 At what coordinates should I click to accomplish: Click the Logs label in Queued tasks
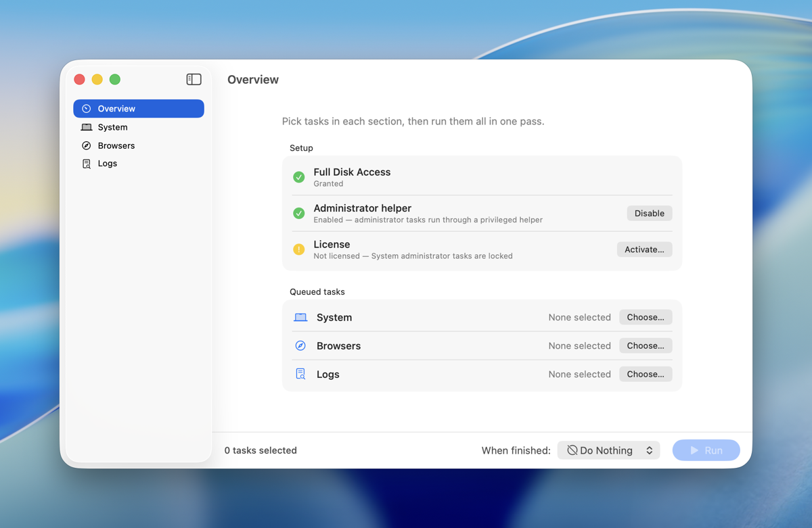point(328,374)
